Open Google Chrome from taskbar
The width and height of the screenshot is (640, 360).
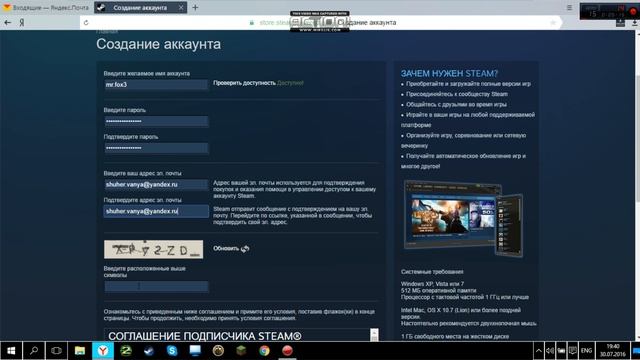(264, 351)
